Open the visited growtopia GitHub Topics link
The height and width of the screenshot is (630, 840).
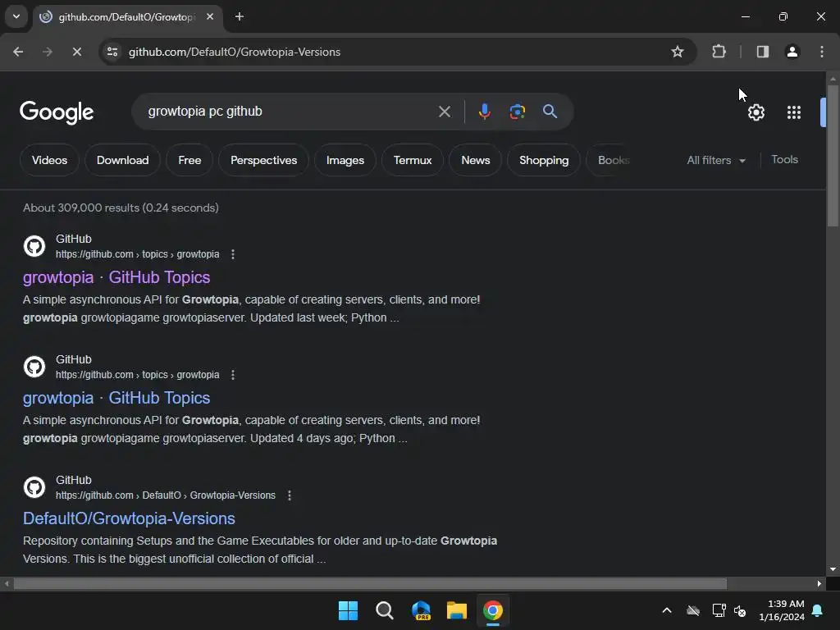point(116,277)
